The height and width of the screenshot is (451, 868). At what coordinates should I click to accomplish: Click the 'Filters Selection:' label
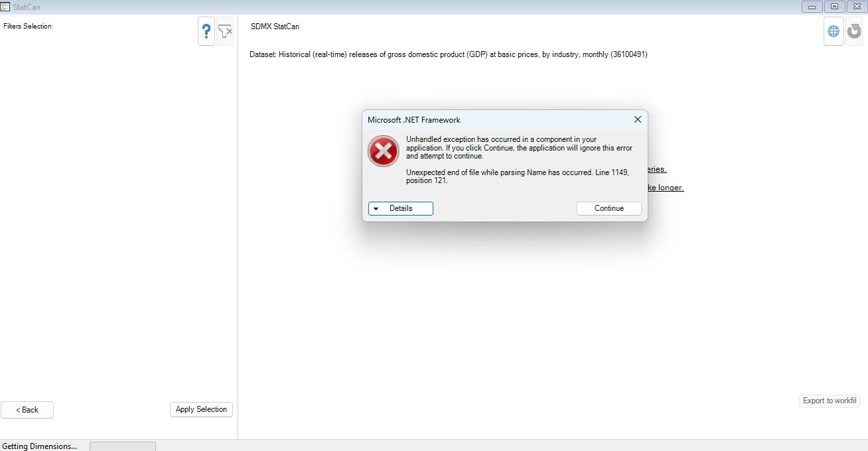tap(29, 26)
